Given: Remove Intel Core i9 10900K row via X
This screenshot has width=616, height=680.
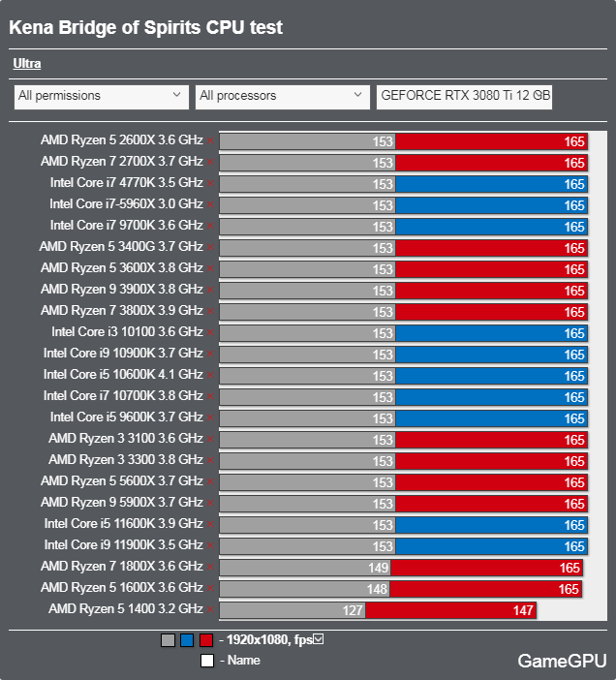Looking at the screenshot, I should tap(210, 354).
